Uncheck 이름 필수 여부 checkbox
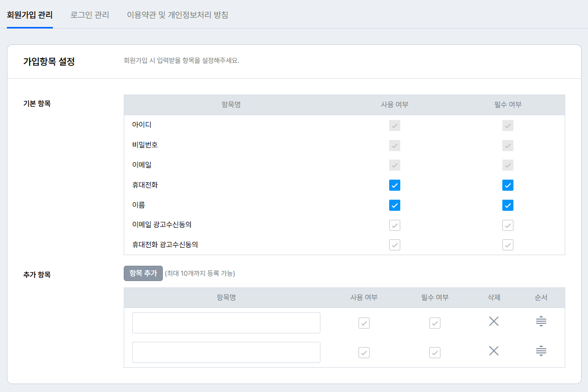The height and width of the screenshot is (392, 588). pyautogui.click(x=508, y=206)
